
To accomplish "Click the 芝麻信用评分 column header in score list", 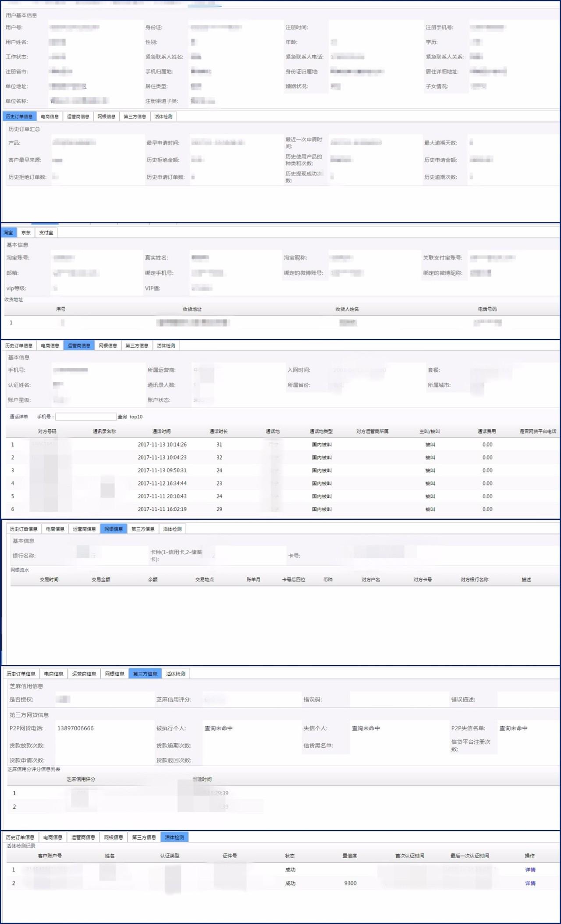I will 81,779.
